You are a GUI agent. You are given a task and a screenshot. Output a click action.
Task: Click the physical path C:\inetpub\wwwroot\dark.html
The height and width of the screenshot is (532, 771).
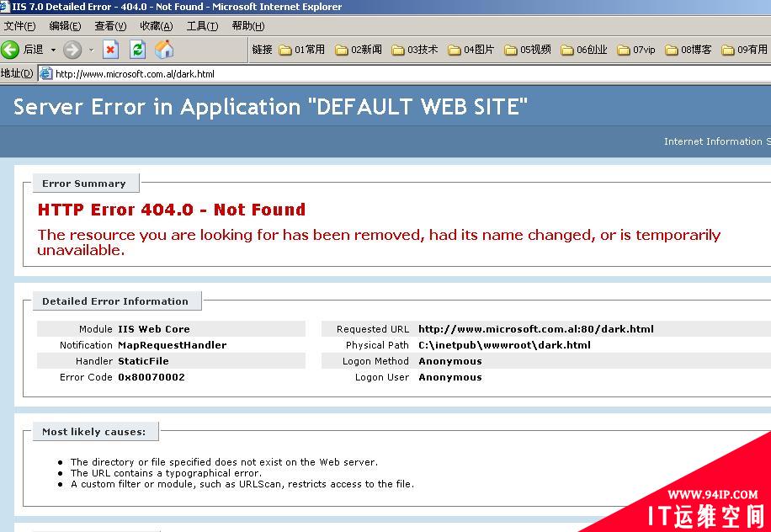pyautogui.click(x=504, y=345)
